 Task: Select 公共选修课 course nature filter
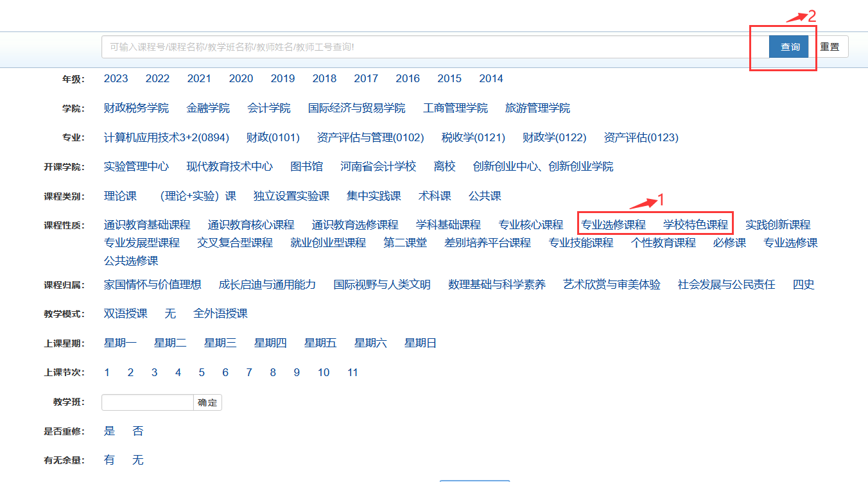[131, 261]
